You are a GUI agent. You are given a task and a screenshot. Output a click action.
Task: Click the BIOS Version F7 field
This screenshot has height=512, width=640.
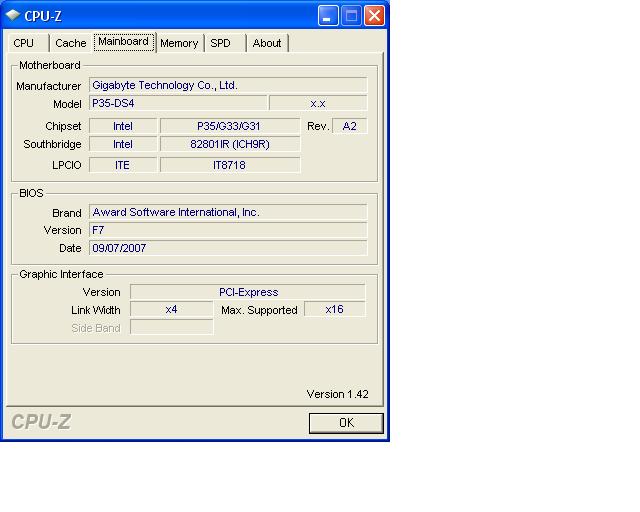click(228, 230)
